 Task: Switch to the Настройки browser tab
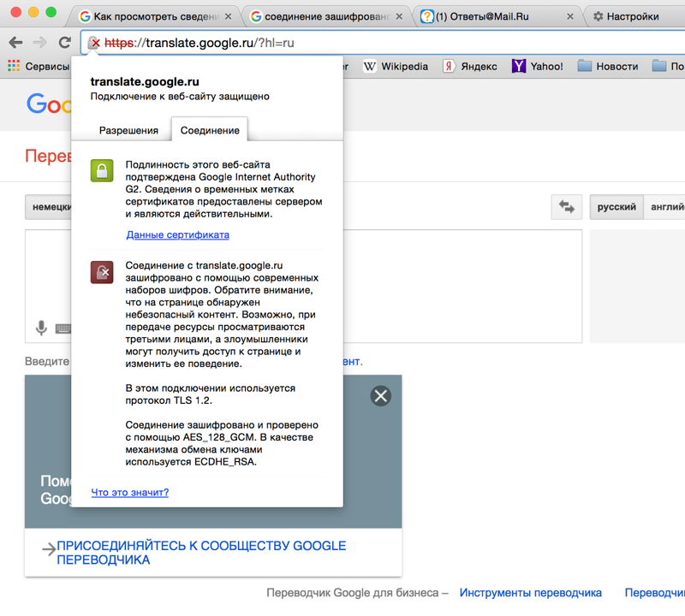point(633,16)
